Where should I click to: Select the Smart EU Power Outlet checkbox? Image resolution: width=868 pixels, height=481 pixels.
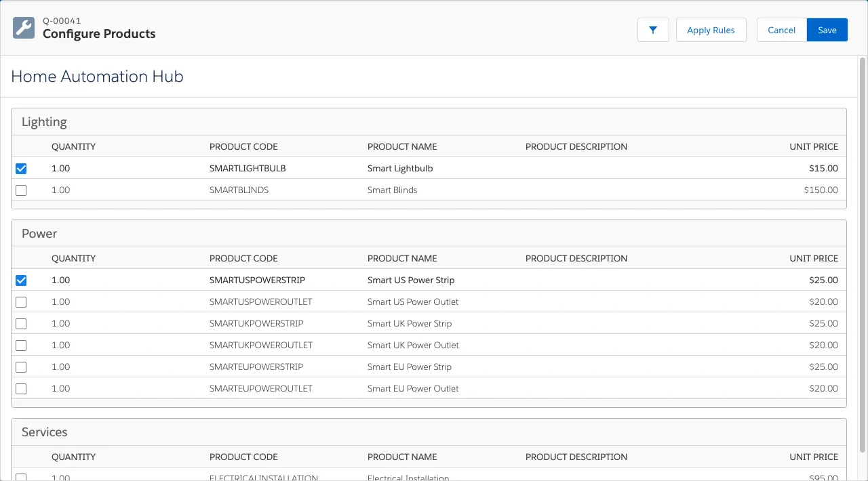tap(21, 389)
